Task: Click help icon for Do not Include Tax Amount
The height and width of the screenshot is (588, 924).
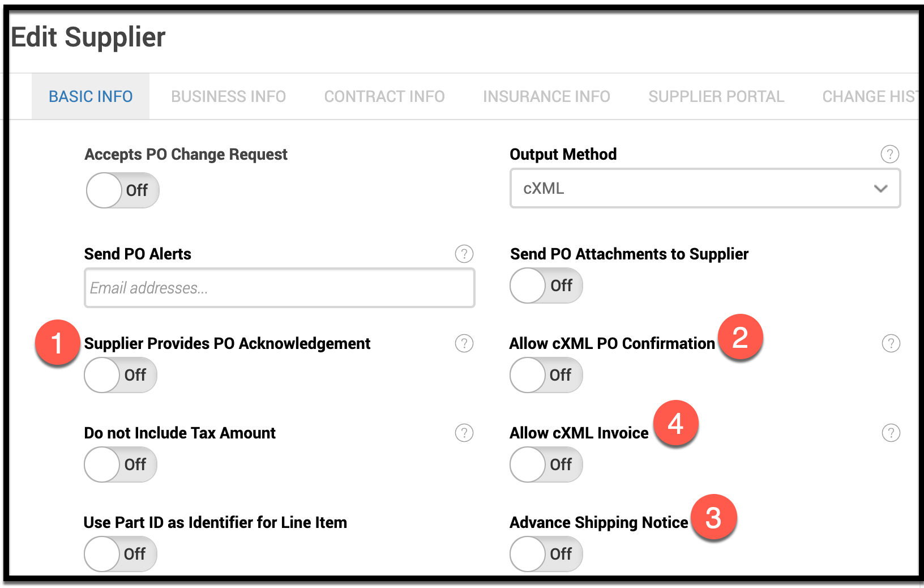Action: 464,433
